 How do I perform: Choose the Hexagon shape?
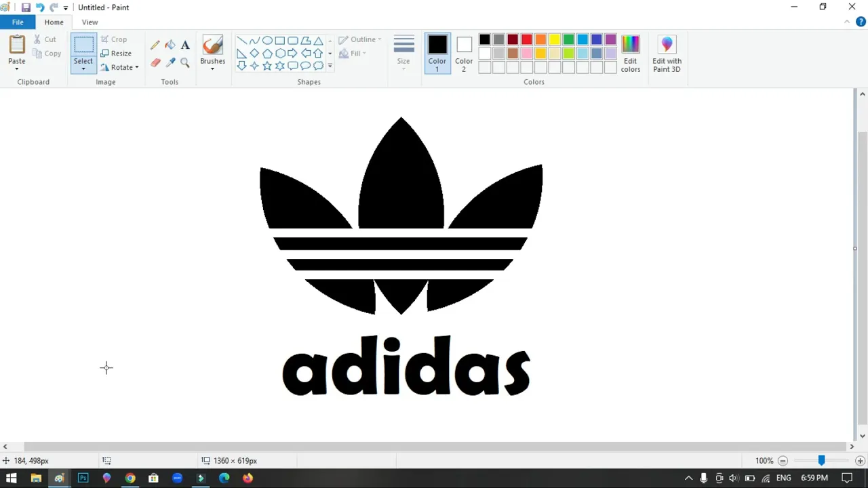pos(280,54)
